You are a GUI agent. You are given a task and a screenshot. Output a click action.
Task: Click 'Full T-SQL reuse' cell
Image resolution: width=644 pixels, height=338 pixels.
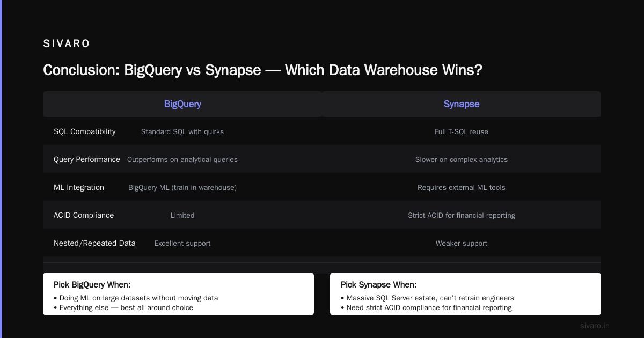click(x=462, y=131)
